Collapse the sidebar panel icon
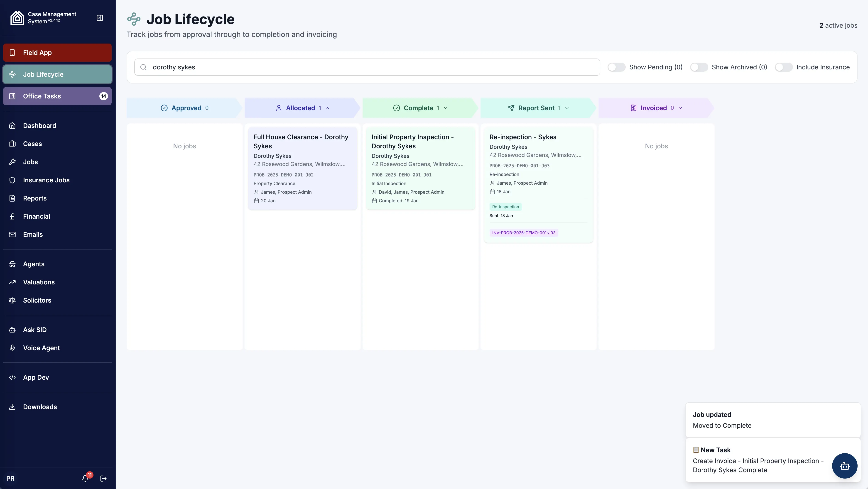868x489 pixels. tap(100, 18)
